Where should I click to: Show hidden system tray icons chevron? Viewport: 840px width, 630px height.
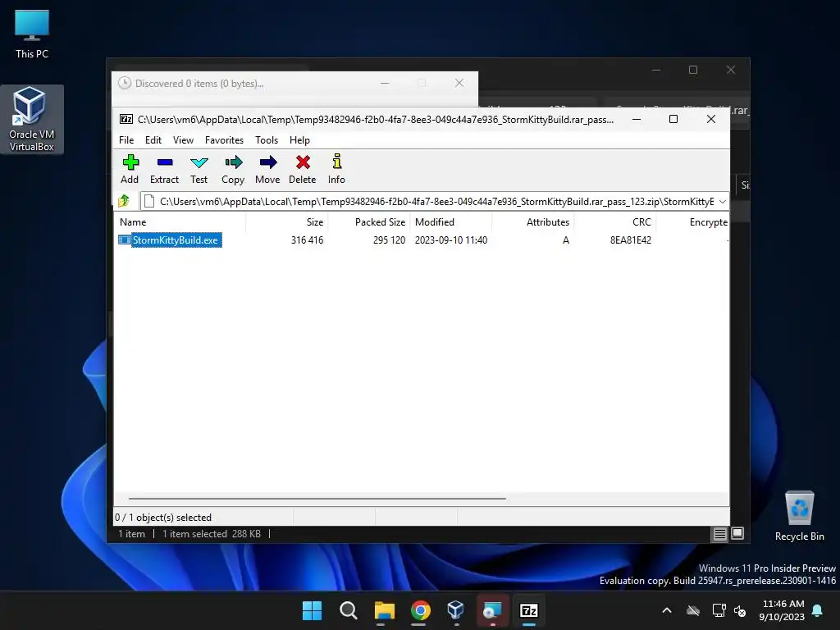coord(667,610)
